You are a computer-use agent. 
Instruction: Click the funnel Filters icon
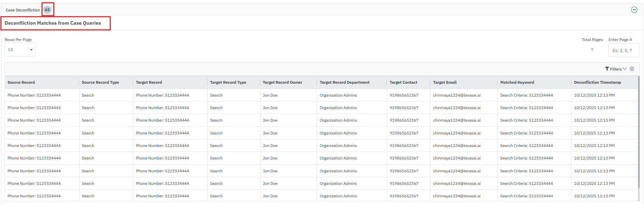click(607, 69)
